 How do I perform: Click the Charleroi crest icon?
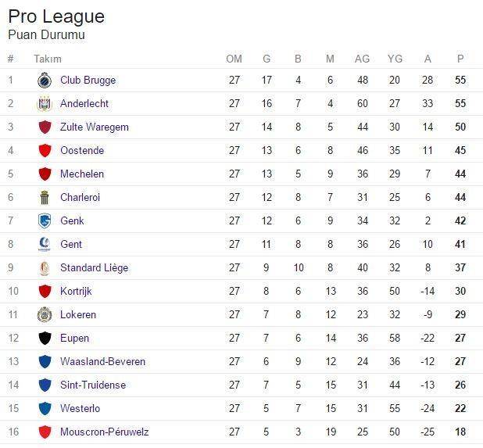(x=45, y=198)
